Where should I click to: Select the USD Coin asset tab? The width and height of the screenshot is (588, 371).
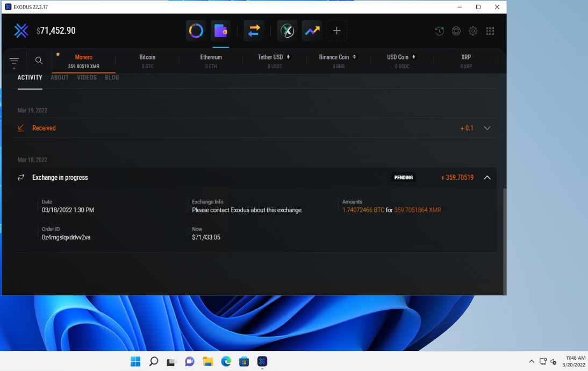click(402, 61)
